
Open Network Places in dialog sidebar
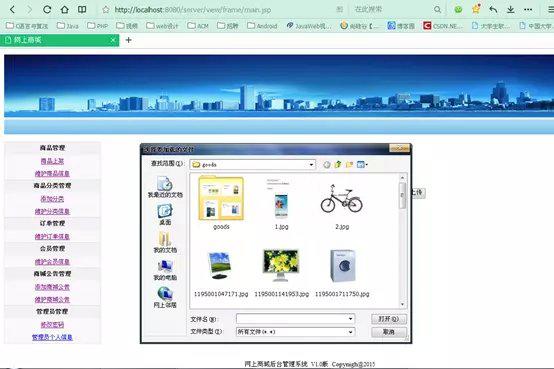165,298
